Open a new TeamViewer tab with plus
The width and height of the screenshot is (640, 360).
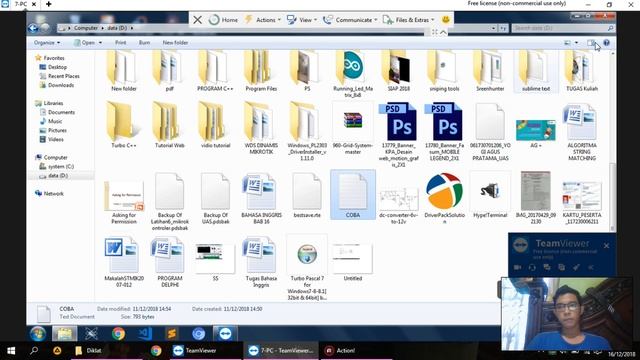pyautogui.click(x=48, y=4)
